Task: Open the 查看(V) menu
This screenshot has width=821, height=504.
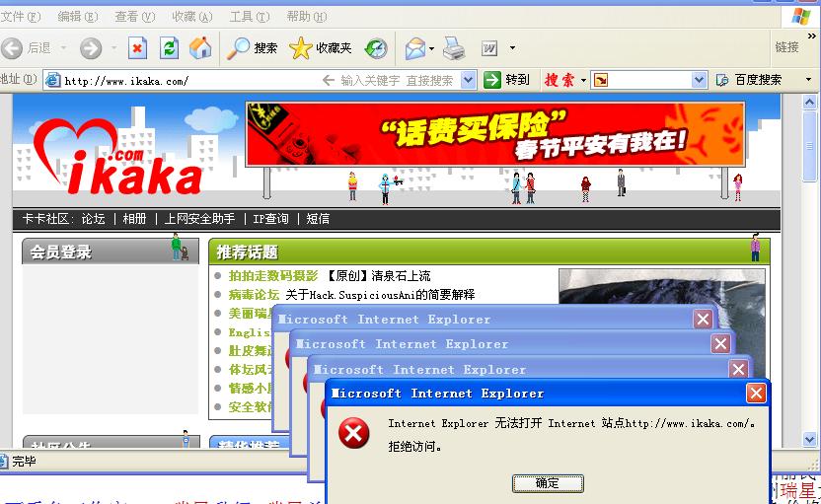Action: pos(134,17)
